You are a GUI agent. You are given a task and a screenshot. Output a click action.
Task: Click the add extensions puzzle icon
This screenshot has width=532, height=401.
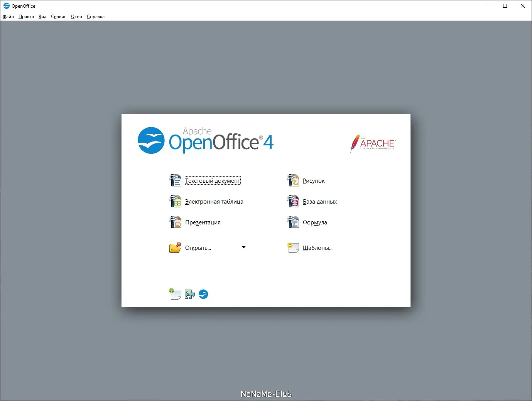click(x=189, y=295)
